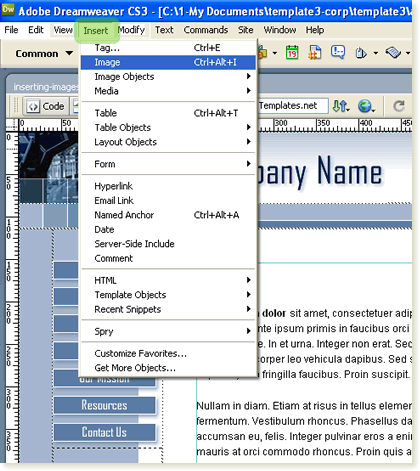The image size is (420, 471).
Task: Open the Edit menu
Action: tap(36, 30)
